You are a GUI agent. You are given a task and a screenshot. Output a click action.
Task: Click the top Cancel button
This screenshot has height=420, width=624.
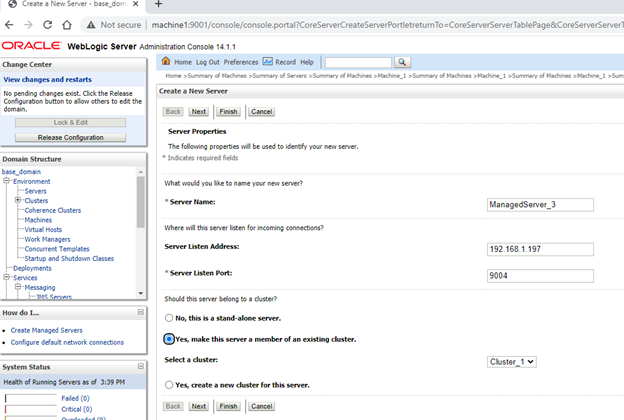point(261,111)
